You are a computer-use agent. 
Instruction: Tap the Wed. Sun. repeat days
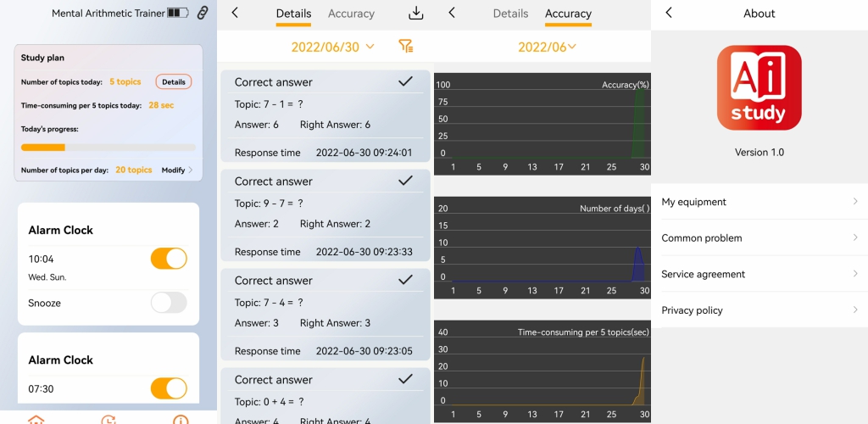pos(47,277)
